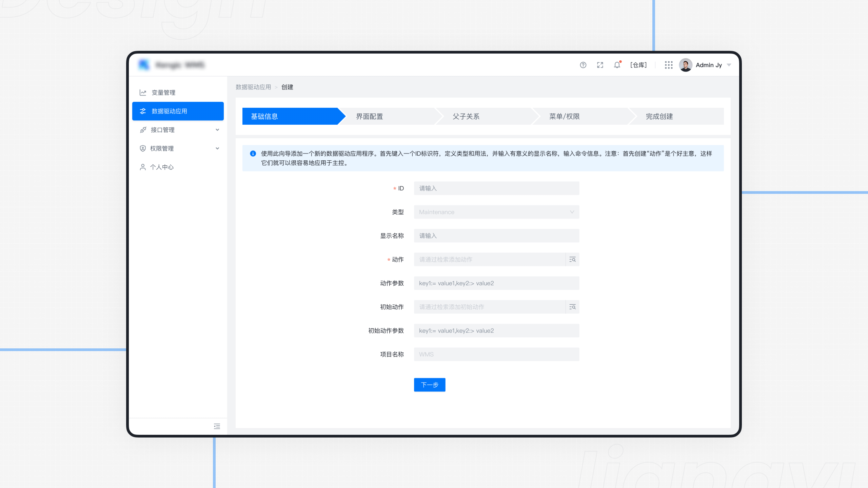This screenshot has height=488, width=868.
Task: Open notifications via the bell icon
Action: (x=617, y=65)
